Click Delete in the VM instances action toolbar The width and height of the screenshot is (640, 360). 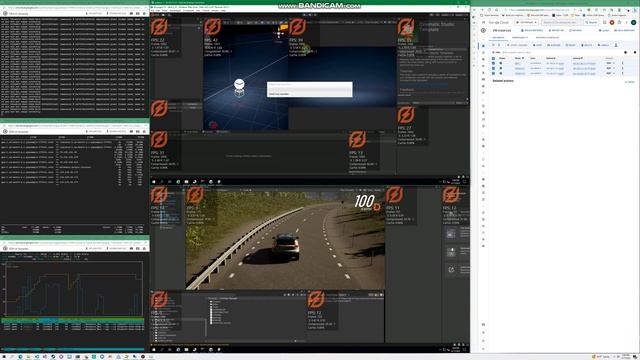tap(587, 45)
